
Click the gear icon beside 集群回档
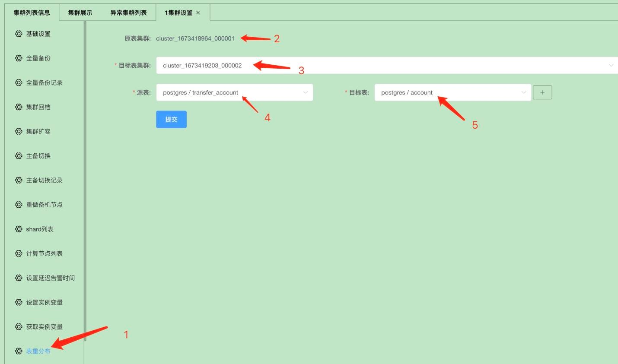[19, 107]
